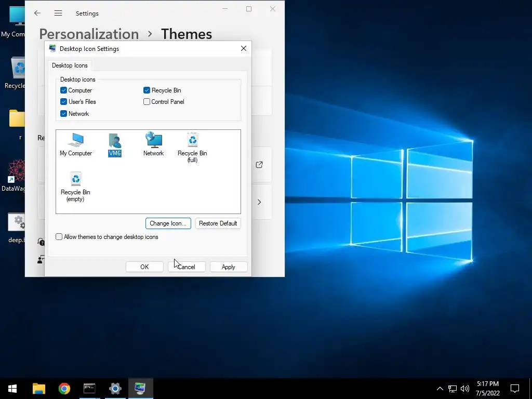The image size is (532, 399).
Task: Select the My Computer desktop icon
Action: pos(13,22)
